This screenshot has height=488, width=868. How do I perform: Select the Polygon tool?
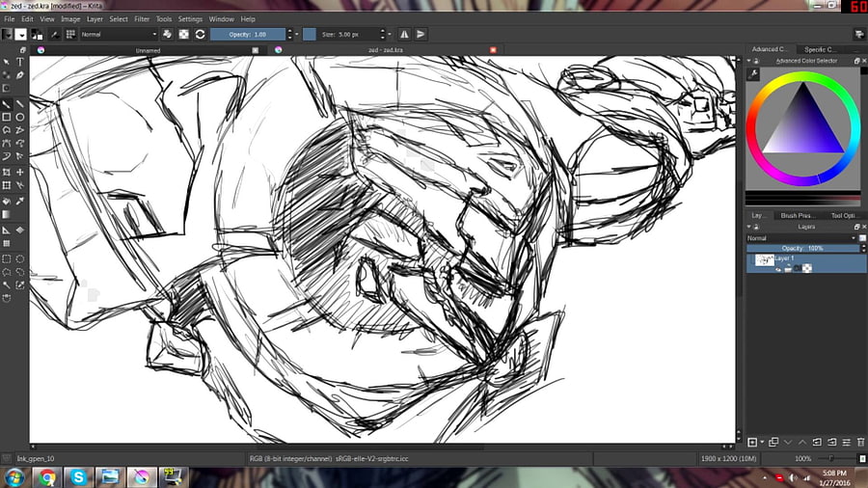(7, 130)
